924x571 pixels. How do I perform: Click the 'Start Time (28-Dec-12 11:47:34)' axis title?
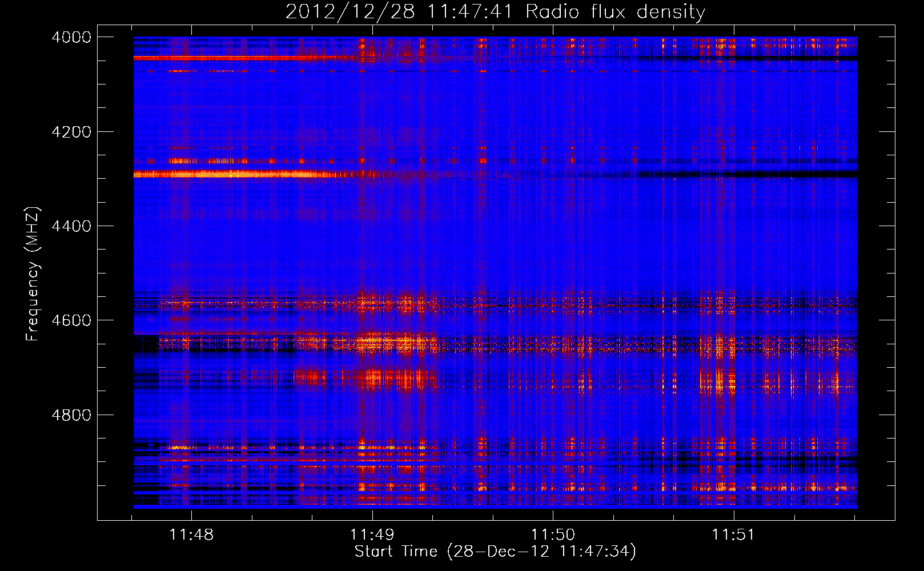coord(495,552)
